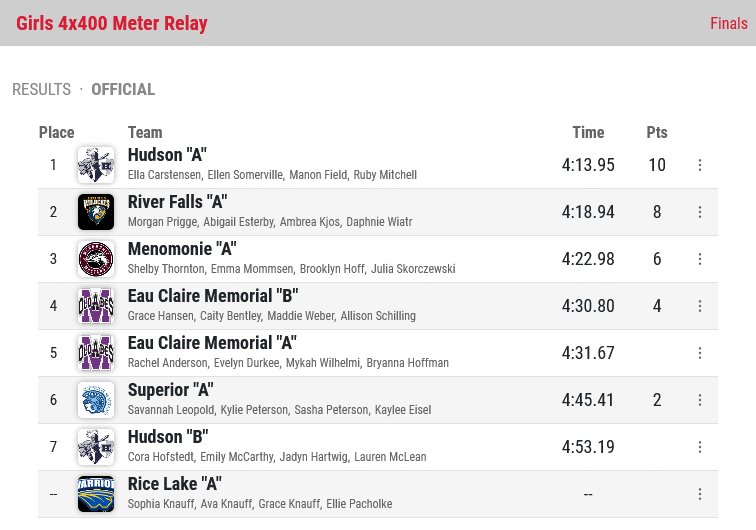This screenshot has height=530, width=756.
Task: Click the Time column header
Action: pos(588,132)
